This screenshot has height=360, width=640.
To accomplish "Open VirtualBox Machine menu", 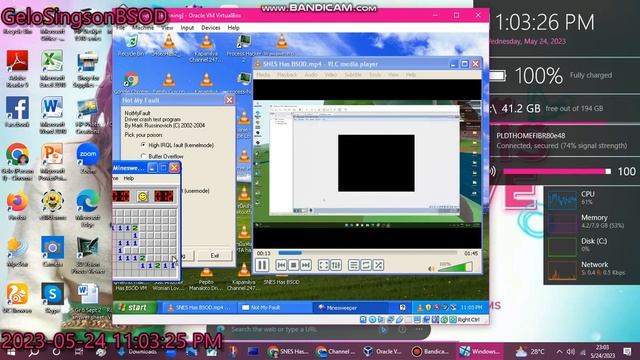I will 143,28.
